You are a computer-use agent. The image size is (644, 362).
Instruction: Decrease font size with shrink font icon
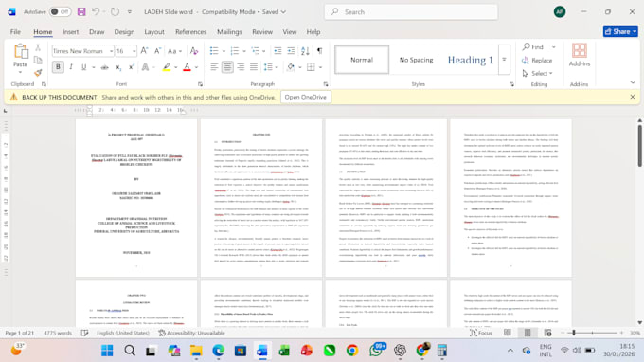point(157,51)
